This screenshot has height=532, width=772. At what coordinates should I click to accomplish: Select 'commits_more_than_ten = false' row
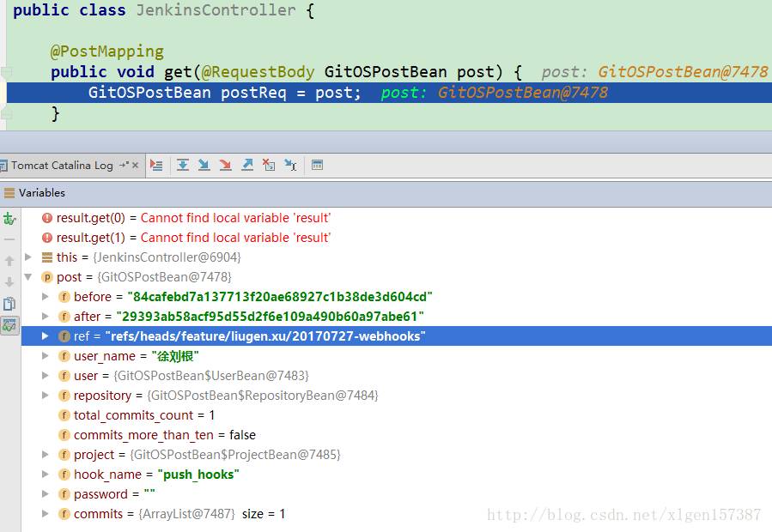tap(397, 435)
